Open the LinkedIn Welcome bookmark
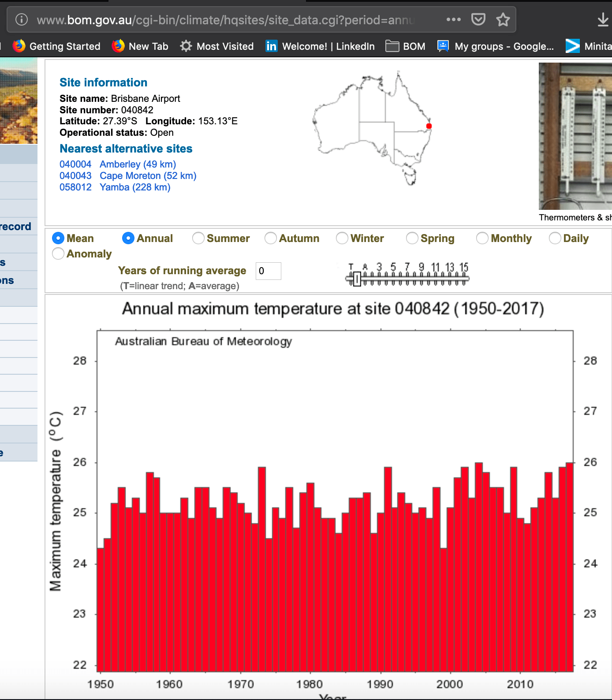This screenshot has width=612, height=700. pos(320,46)
